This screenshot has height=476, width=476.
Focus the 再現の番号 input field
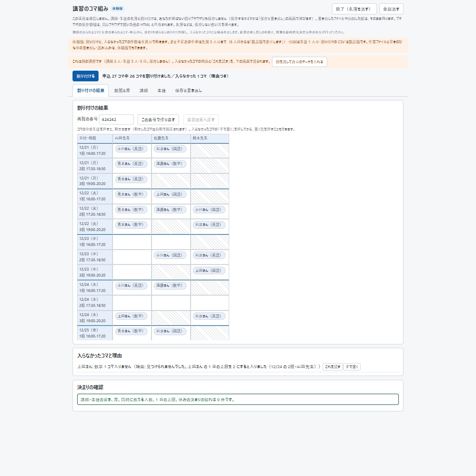[x=116, y=119]
